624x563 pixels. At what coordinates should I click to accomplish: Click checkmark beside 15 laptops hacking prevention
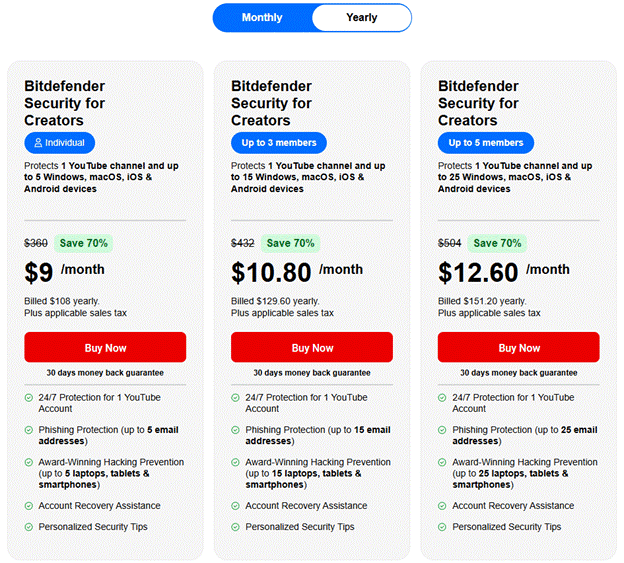[x=236, y=463]
